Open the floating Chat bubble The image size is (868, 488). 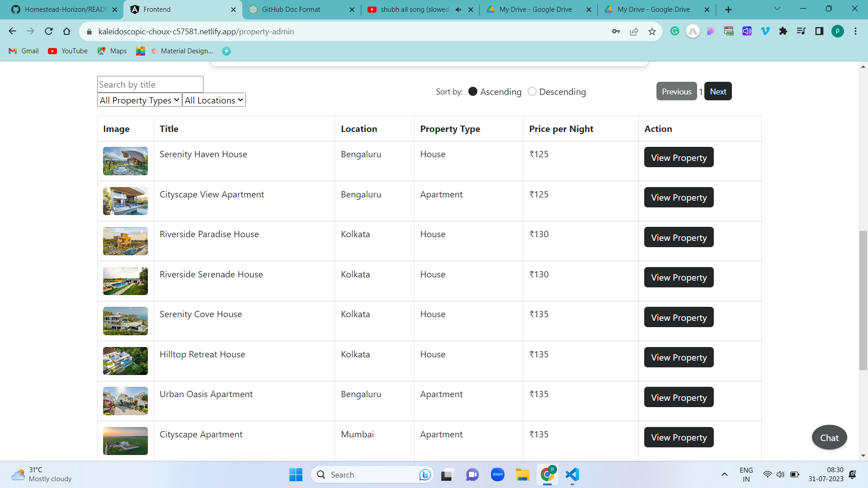(829, 437)
